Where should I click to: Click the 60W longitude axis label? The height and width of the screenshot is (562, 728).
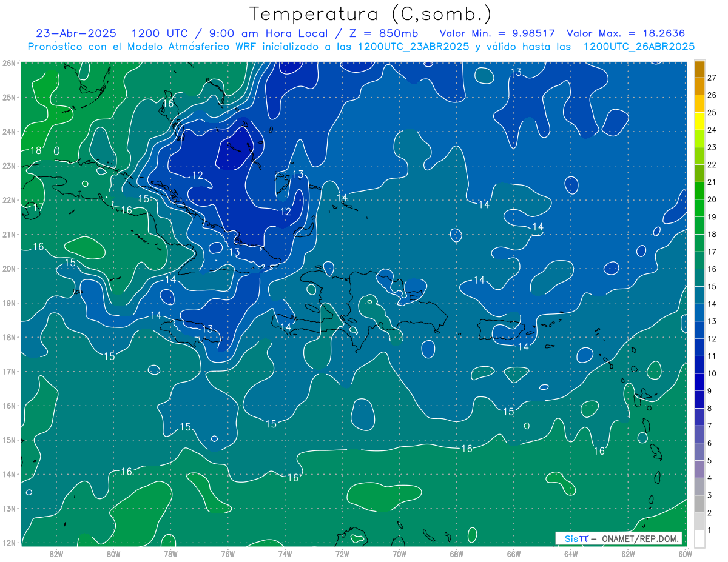pos(685,554)
